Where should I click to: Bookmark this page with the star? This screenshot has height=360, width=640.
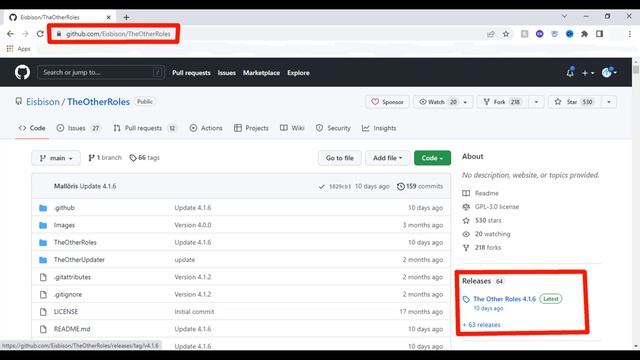pos(506,34)
